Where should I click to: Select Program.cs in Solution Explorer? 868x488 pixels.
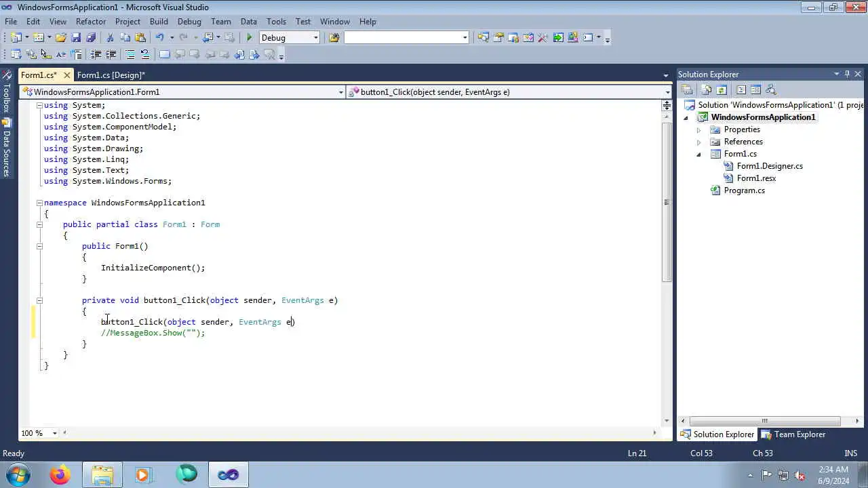(744, 190)
